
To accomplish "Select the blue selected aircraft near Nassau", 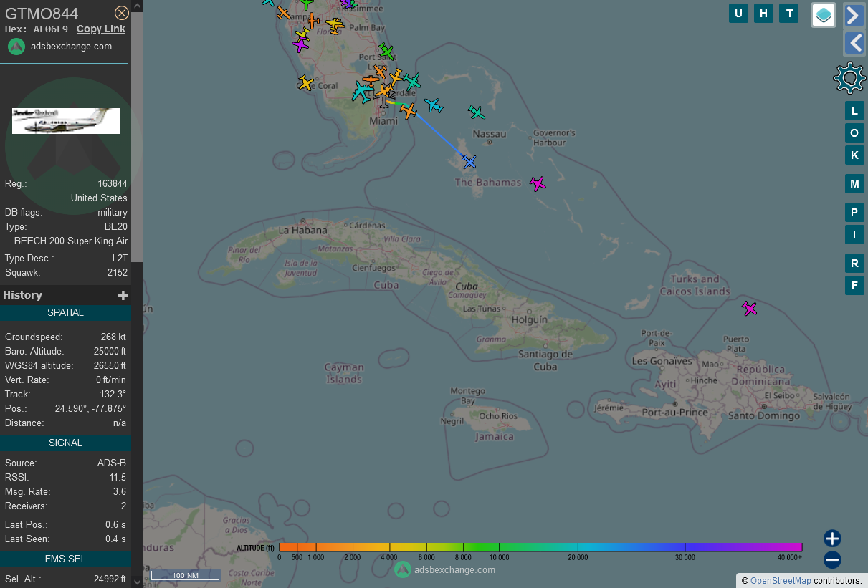I will click(469, 162).
